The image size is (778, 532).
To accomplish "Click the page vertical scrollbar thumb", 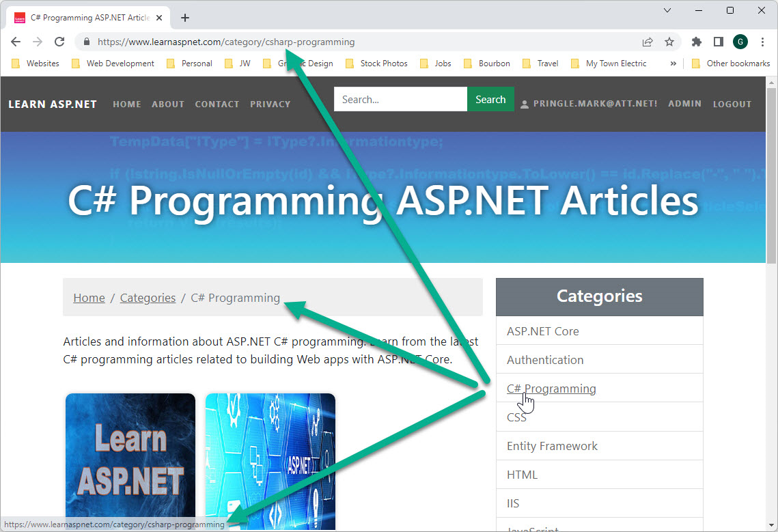I will tap(771, 176).
